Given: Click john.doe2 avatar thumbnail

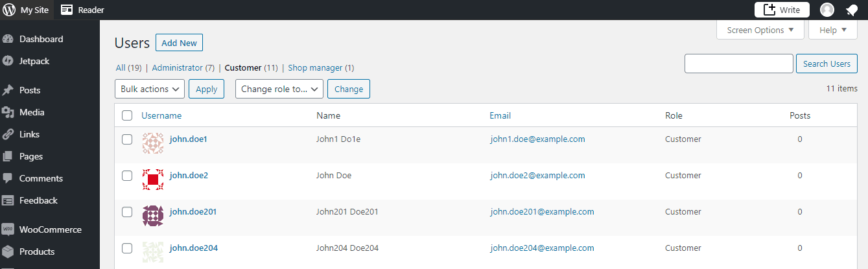Looking at the screenshot, I should (153, 180).
